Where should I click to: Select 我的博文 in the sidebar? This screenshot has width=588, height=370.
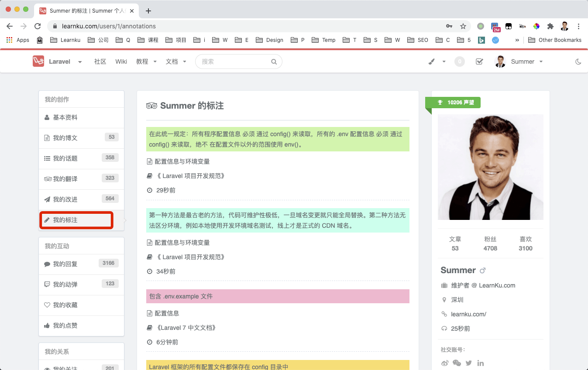(x=81, y=138)
